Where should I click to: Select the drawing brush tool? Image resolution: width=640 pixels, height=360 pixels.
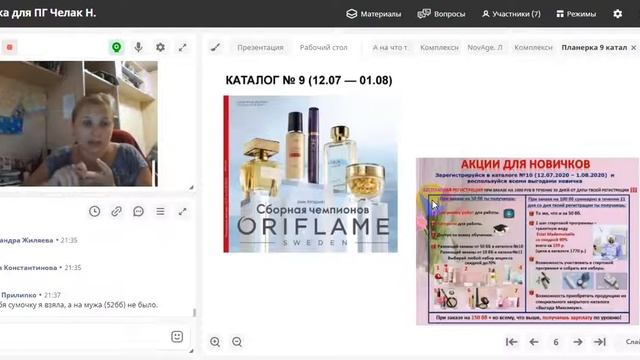pyautogui.click(x=216, y=48)
